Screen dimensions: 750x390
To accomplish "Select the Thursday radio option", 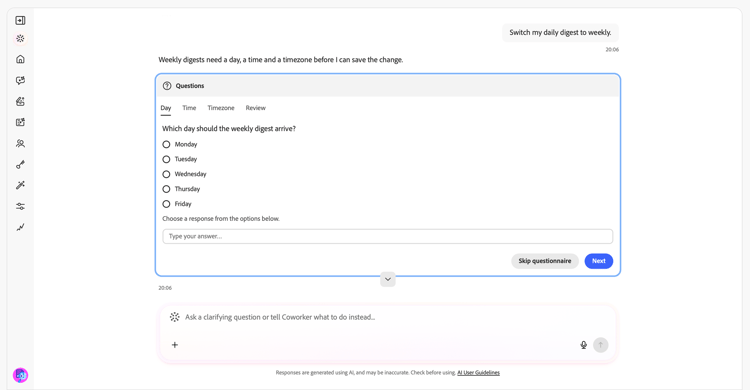I will [166, 189].
